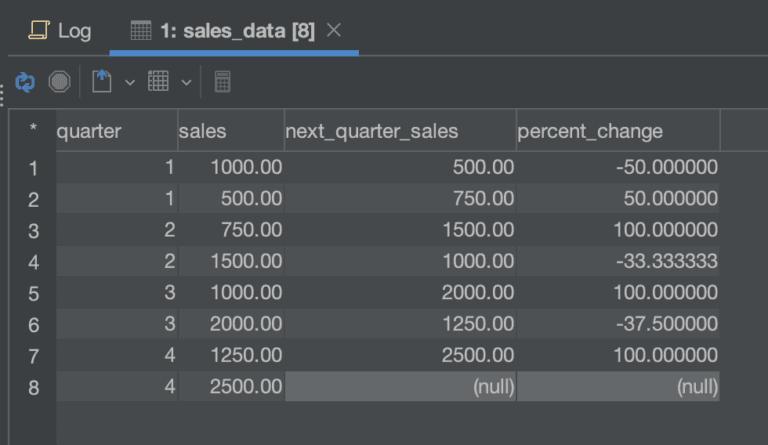Click the sales cell 500.00 in row 2
The image size is (768, 445).
click(231, 199)
